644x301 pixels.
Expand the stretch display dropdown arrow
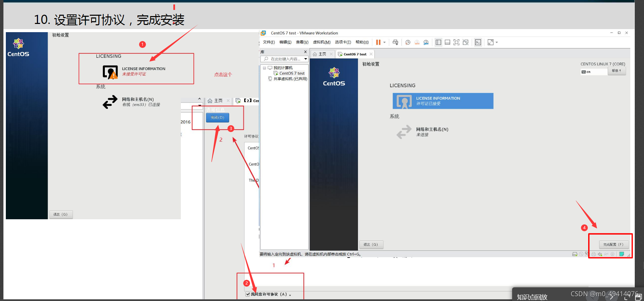click(497, 42)
